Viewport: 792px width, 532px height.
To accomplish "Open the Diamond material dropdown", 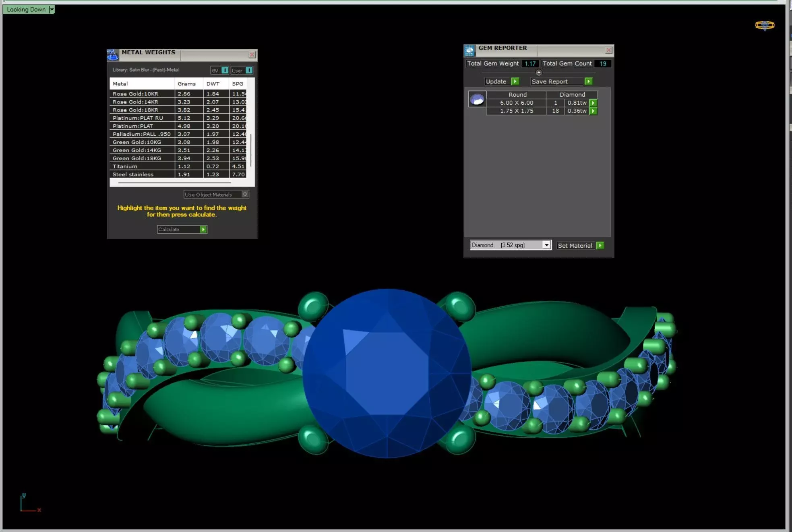I will tap(546, 245).
